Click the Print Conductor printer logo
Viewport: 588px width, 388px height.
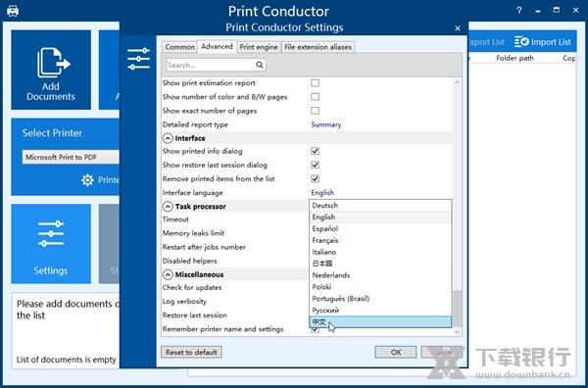click(x=13, y=11)
